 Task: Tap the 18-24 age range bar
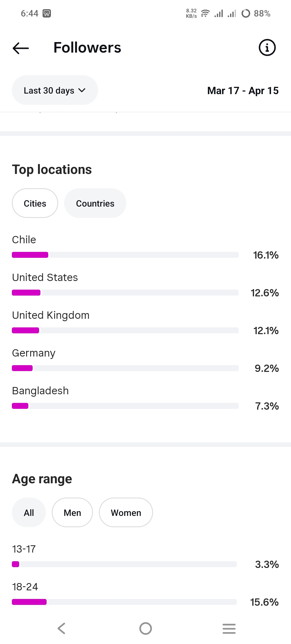tap(124, 602)
